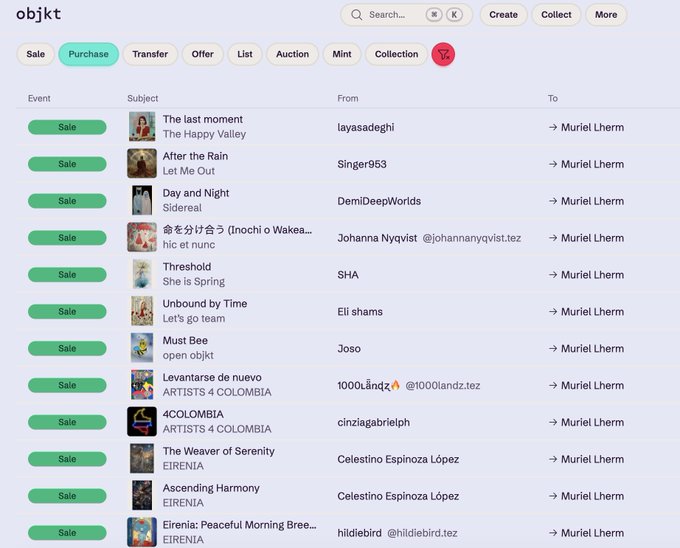Click the Event column header
Screen dimensions: 680x548
pyautogui.click(x=39, y=98)
